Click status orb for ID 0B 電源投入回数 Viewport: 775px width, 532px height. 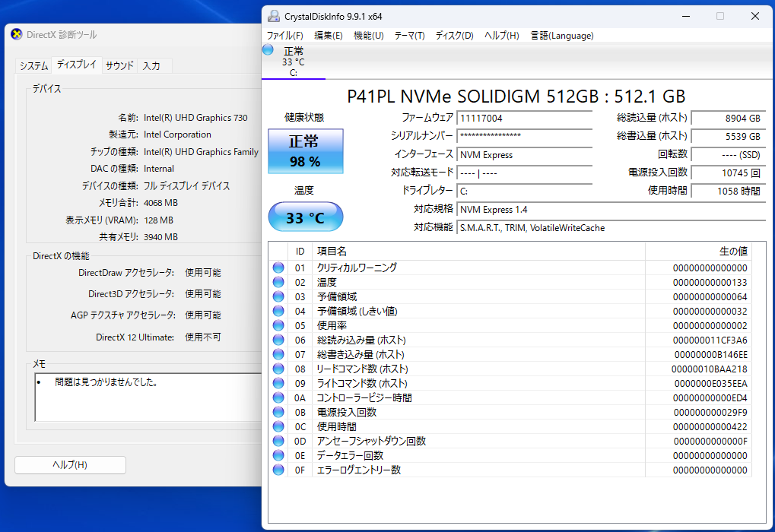pos(278,412)
